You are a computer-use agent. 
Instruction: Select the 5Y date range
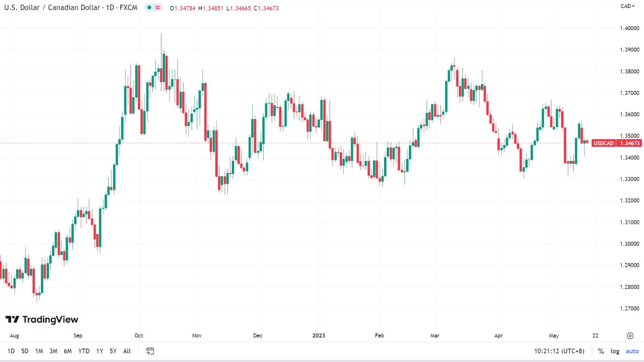pos(113,351)
